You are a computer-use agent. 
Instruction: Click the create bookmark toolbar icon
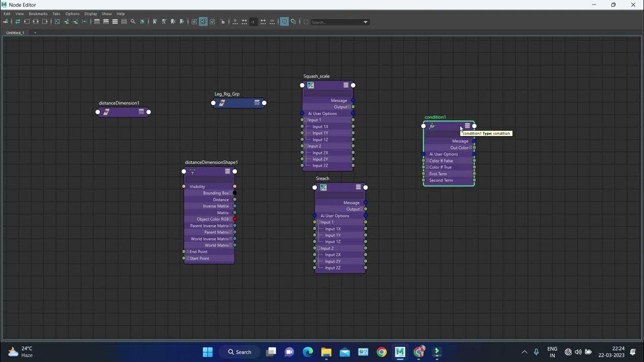tap(155, 22)
